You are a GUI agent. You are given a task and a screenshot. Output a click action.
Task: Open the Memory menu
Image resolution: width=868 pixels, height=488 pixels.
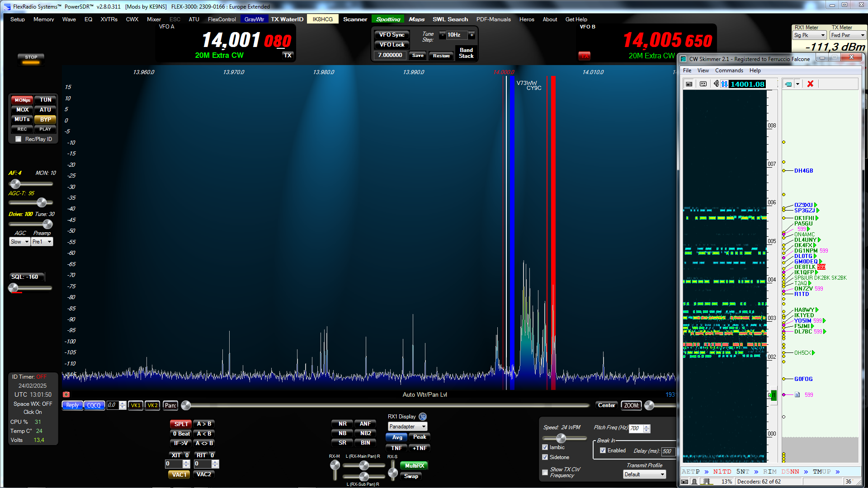pyautogui.click(x=44, y=19)
